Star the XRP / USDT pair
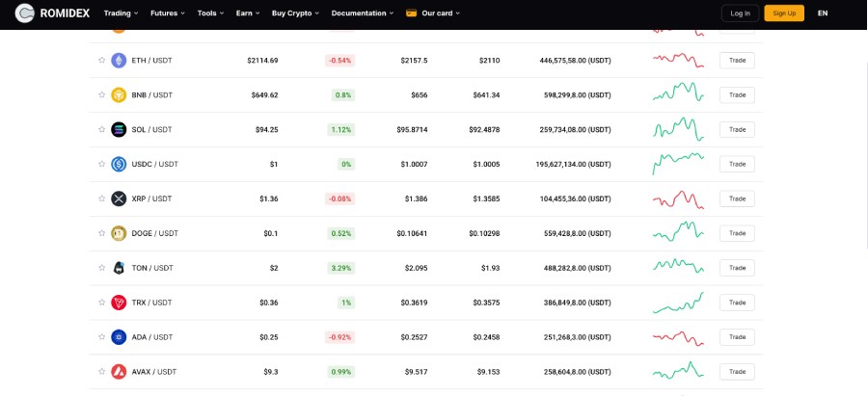This screenshot has width=868, height=396. point(102,198)
